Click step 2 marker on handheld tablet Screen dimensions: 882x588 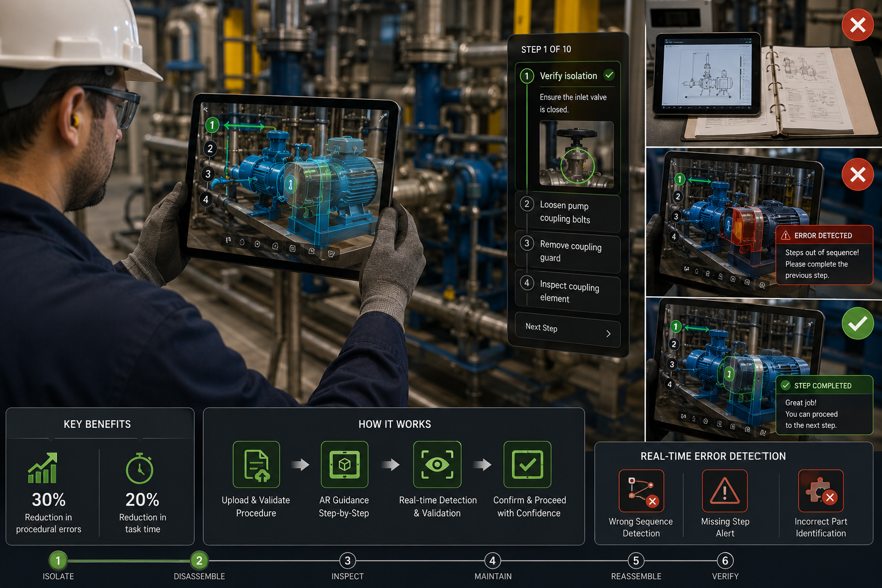pyautogui.click(x=210, y=149)
